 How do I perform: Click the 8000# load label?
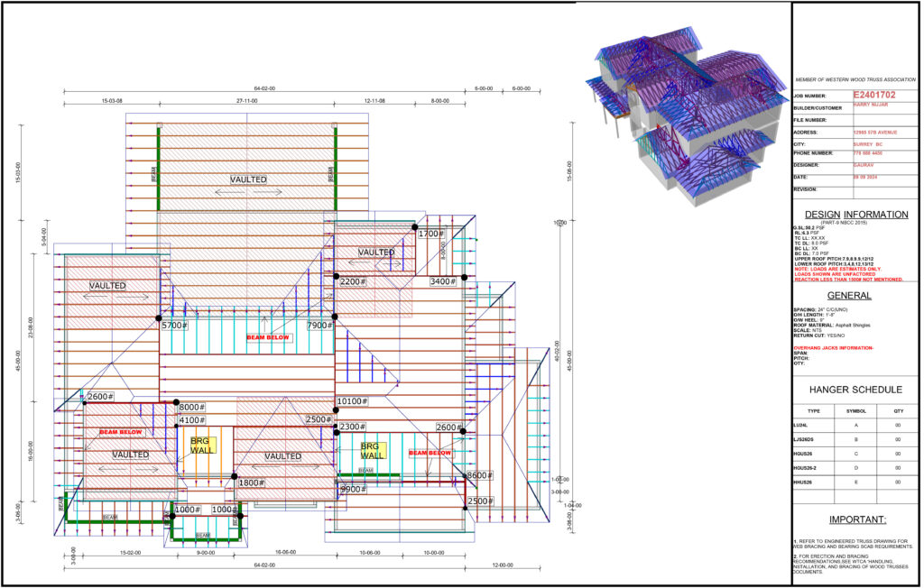(192, 407)
